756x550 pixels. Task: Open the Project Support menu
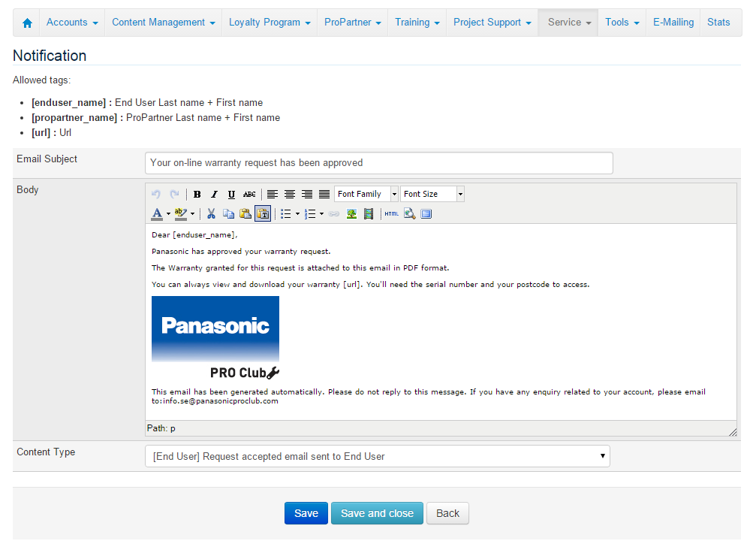[x=492, y=23]
